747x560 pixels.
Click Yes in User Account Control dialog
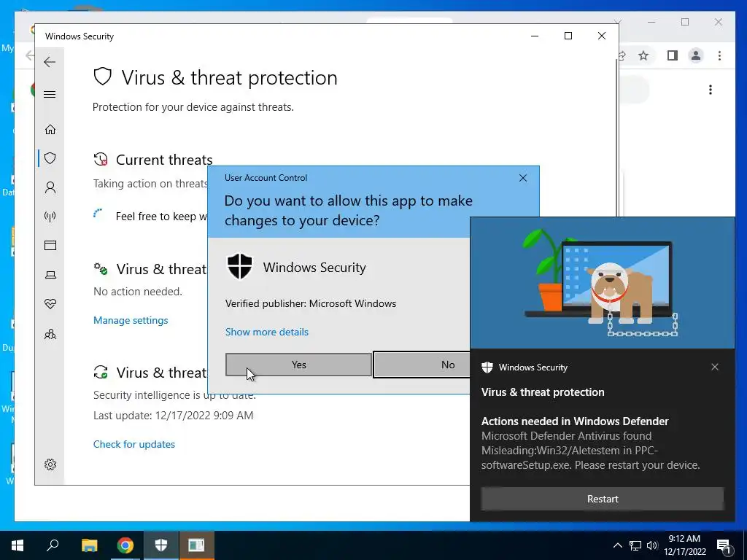click(x=298, y=365)
